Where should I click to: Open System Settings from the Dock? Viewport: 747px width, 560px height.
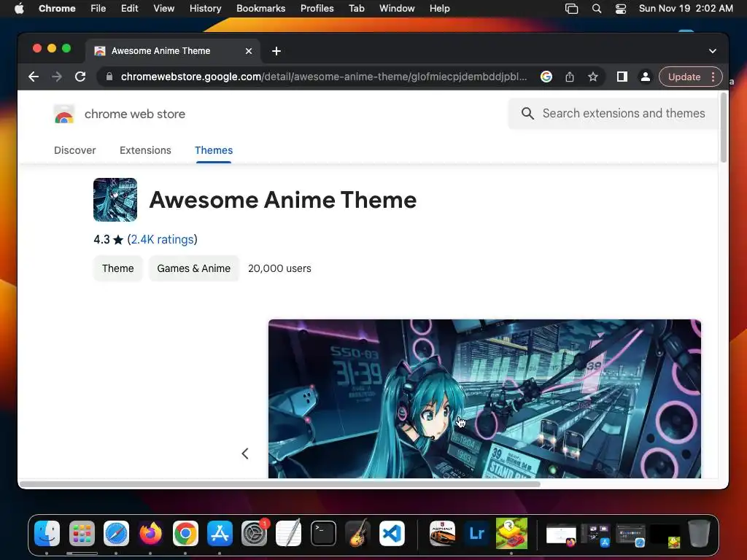coord(254,534)
